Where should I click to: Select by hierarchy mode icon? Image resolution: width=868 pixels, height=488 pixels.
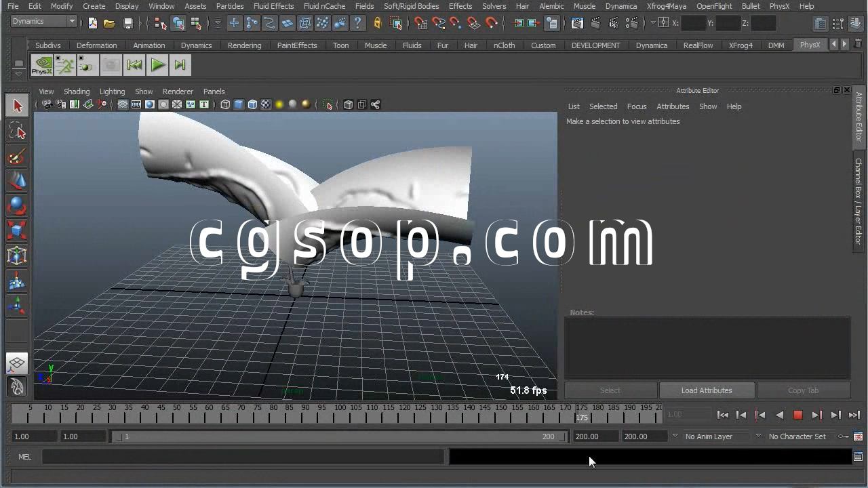[161, 23]
